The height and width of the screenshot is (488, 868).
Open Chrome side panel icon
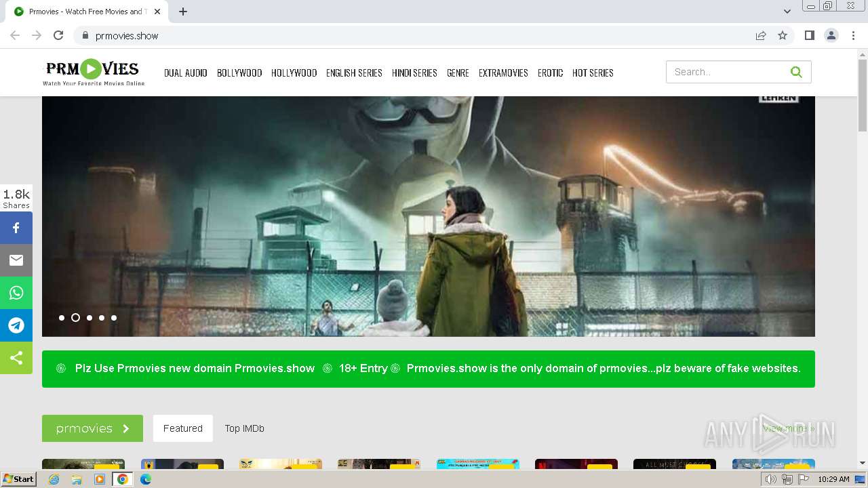coord(809,35)
